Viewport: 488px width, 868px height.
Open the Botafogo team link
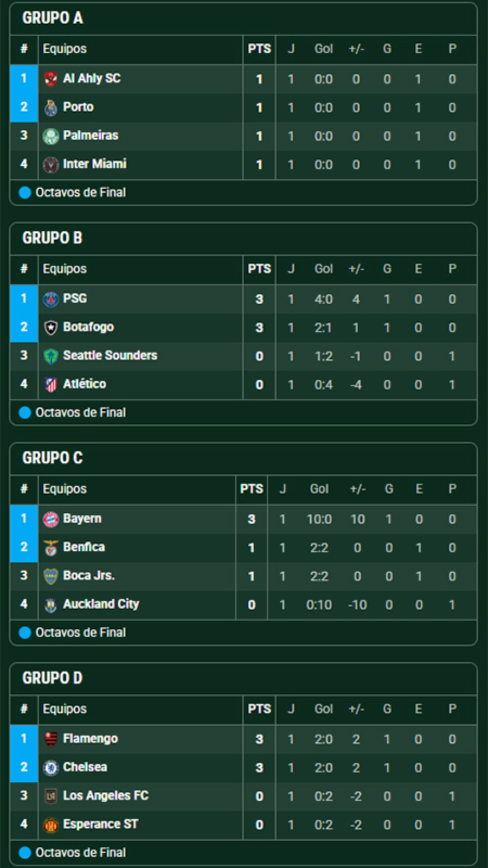coord(88,327)
